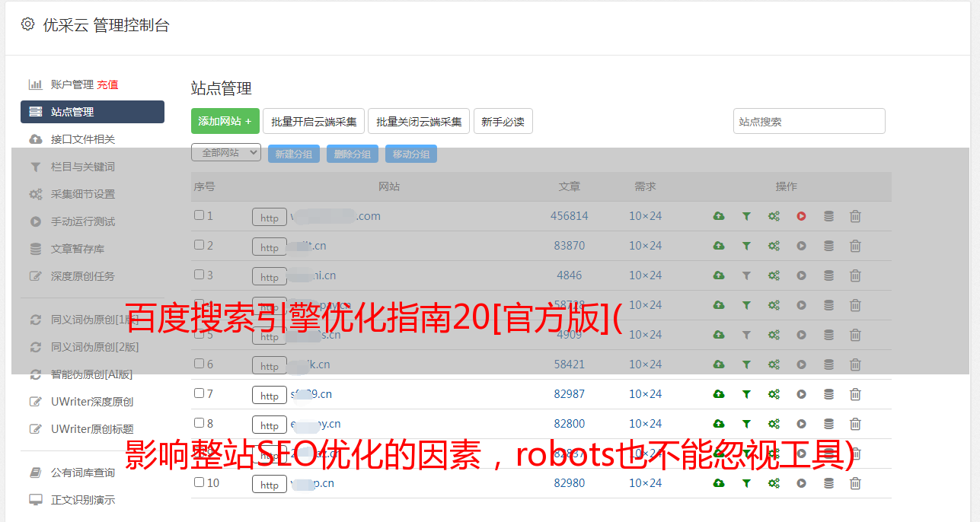
Task: Click the red 充值 recharge link
Action: point(107,84)
